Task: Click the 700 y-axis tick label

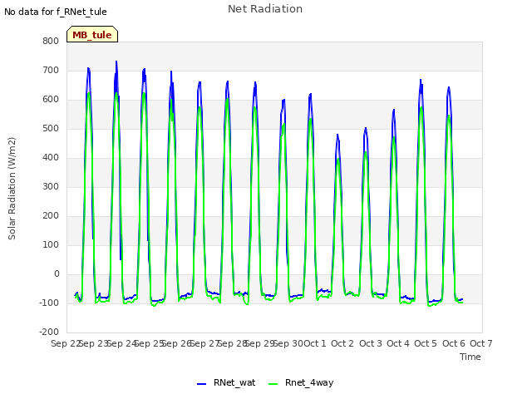Action: tap(51, 70)
